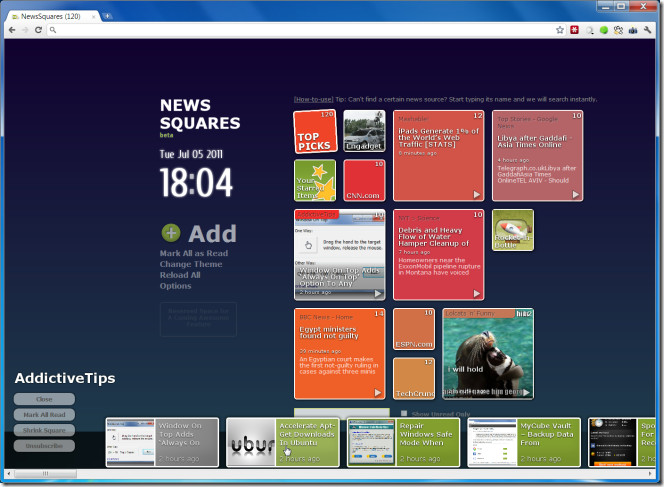Click the Shrink Square button
Viewport: 664px width, 487px height.
[44, 430]
